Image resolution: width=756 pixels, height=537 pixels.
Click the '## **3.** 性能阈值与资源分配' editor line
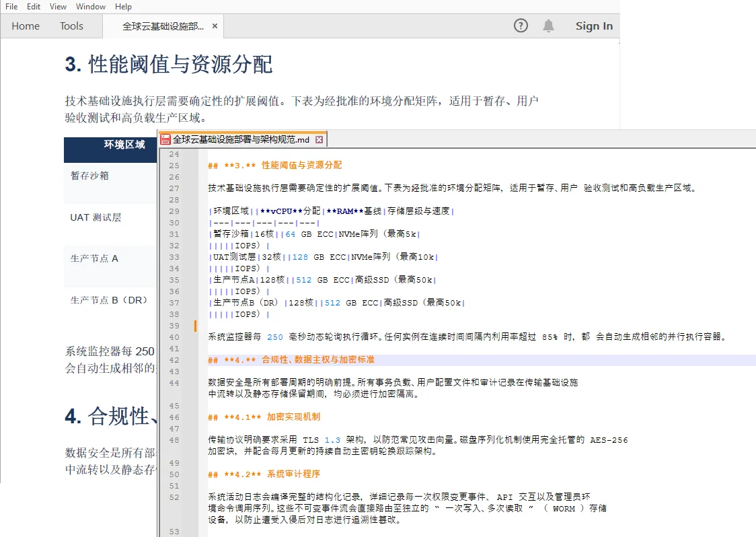click(275, 166)
